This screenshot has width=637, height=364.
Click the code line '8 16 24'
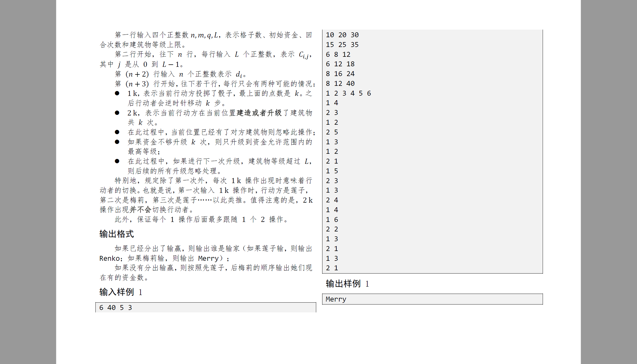click(x=340, y=74)
